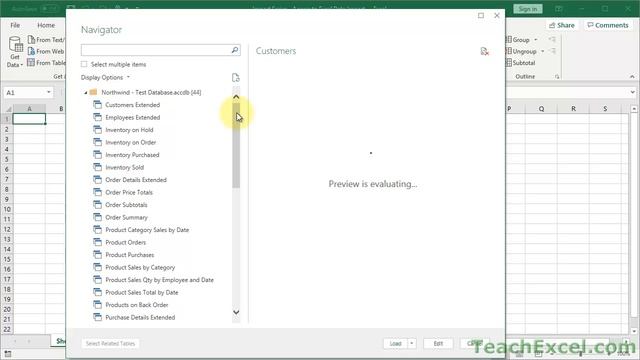Click the refresh page icon beside Display Options

236,78
